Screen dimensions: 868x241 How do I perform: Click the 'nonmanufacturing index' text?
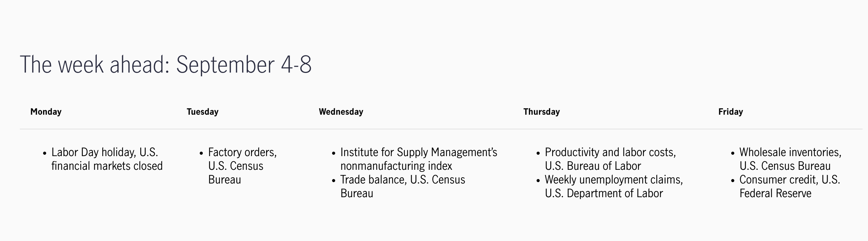(x=396, y=166)
